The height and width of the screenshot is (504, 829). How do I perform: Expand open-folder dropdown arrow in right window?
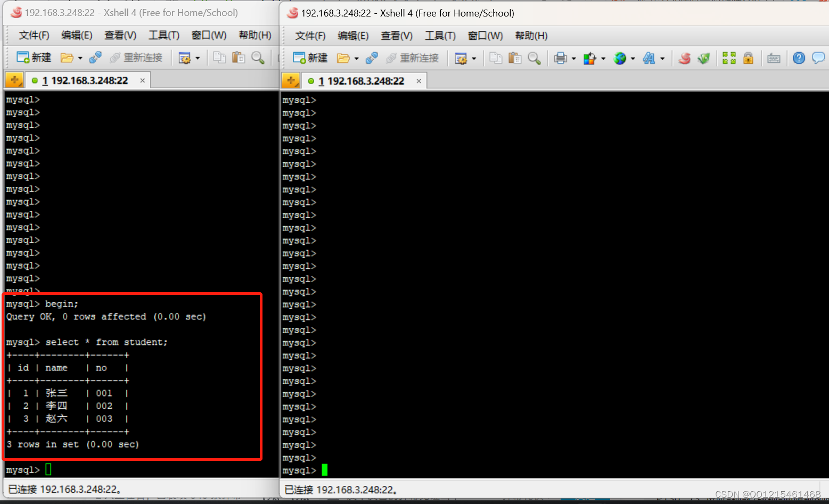(x=357, y=59)
